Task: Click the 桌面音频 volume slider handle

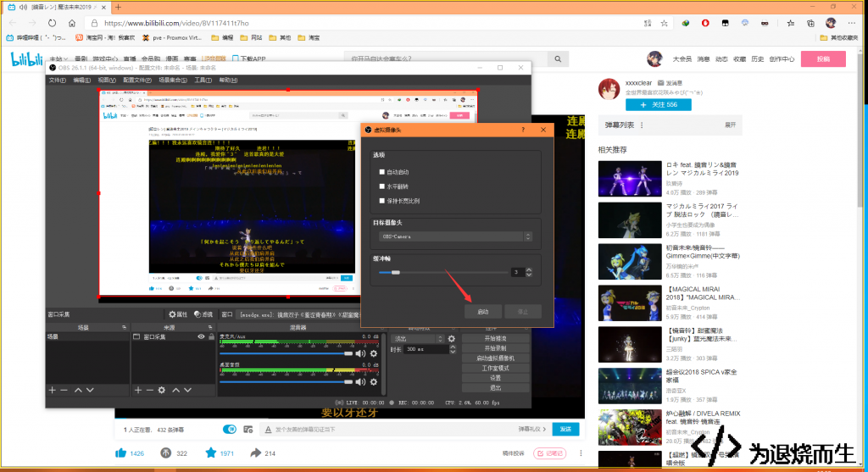Action: tap(348, 382)
